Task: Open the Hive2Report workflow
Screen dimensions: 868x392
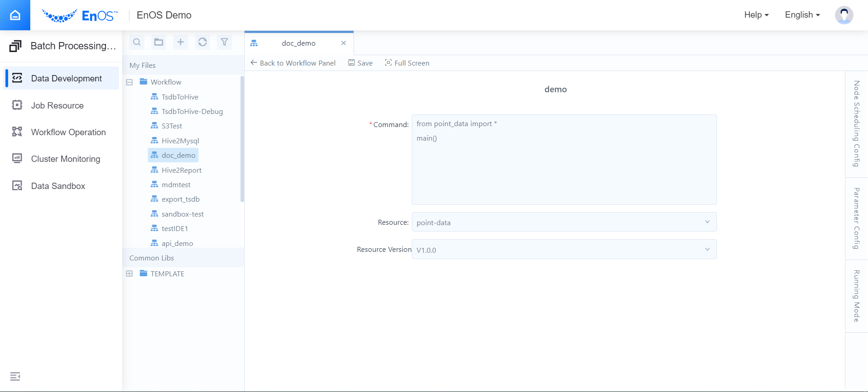Action: click(x=181, y=170)
